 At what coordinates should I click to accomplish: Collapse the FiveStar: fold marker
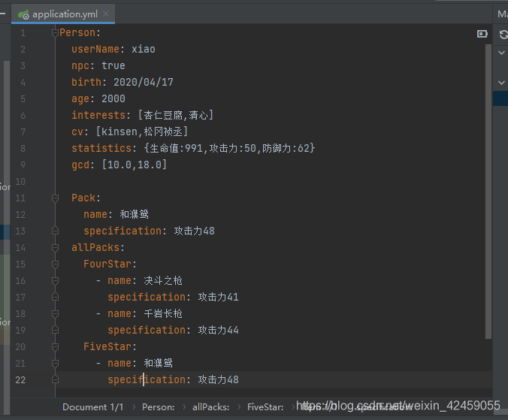(x=55, y=346)
